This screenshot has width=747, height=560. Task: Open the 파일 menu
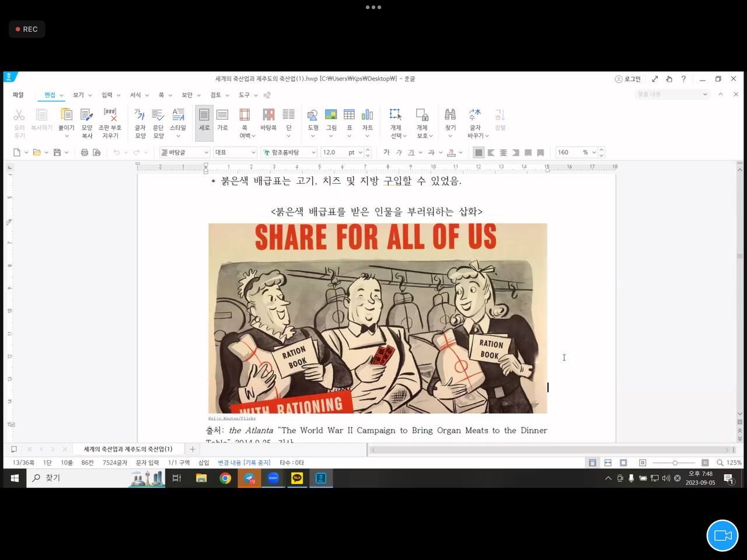pos(19,95)
